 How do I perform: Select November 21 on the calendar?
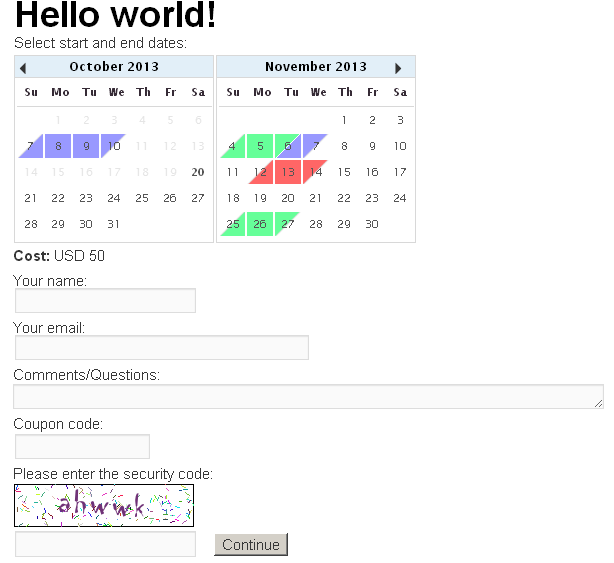click(x=316, y=198)
